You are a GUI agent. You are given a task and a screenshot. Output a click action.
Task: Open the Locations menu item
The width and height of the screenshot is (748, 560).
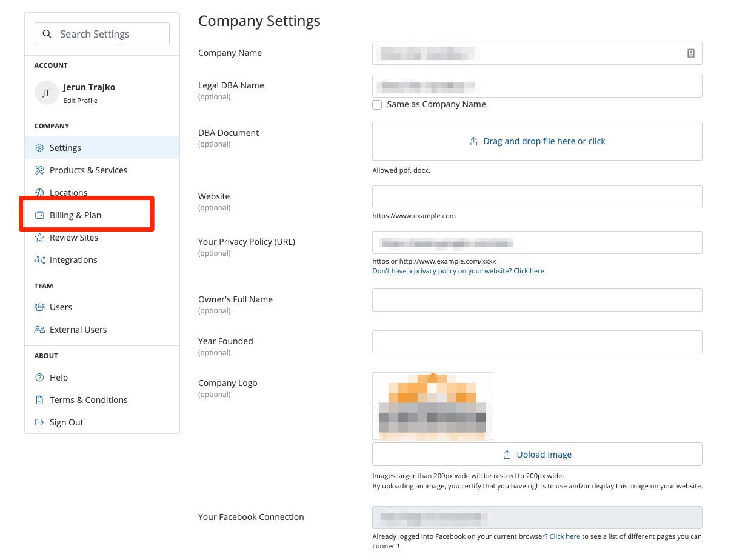pyautogui.click(x=68, y=192)
